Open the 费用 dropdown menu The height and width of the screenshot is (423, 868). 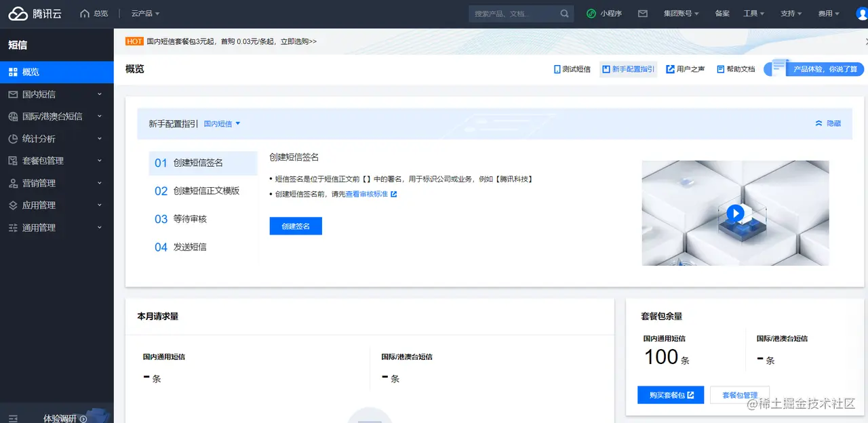[829, 14]
